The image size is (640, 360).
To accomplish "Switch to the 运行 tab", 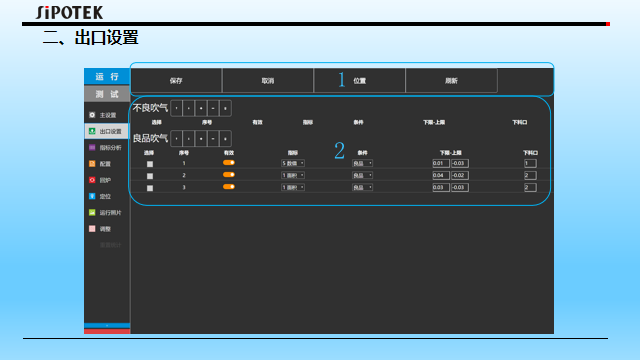I will 107,76.
